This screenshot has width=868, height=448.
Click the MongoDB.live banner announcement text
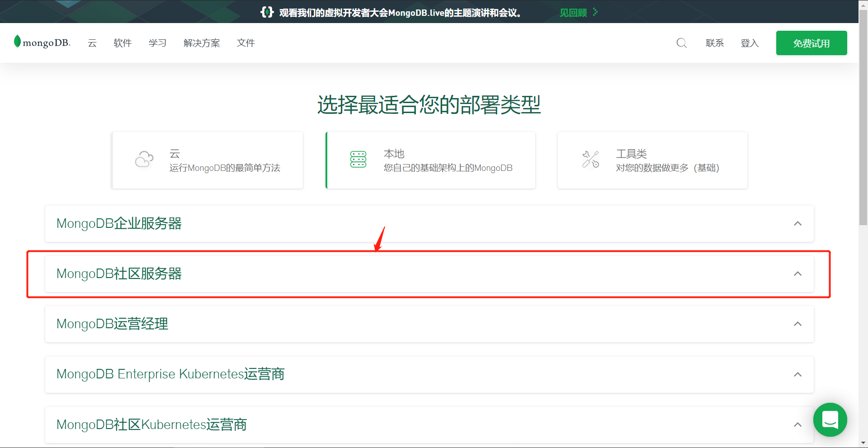pyautogui.click(x=400, y=13)
